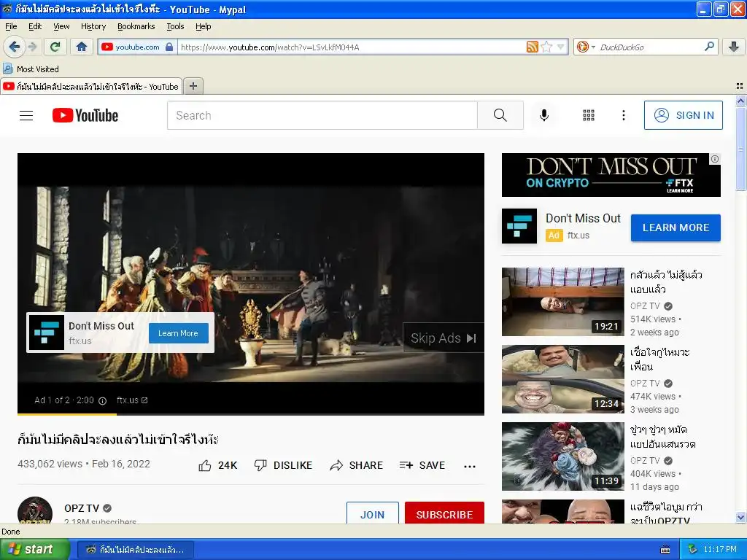The height and width of the screenshot is (560, 747).
Task: Open the 12:34 recommended video thumbnail
Action: [x=562, y=379]
